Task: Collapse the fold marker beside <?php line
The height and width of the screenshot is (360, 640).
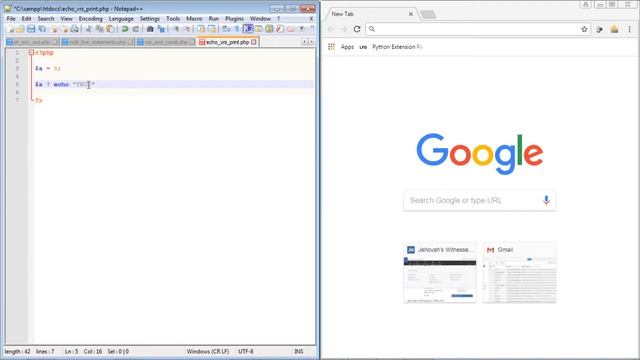Action: point(31,52)
